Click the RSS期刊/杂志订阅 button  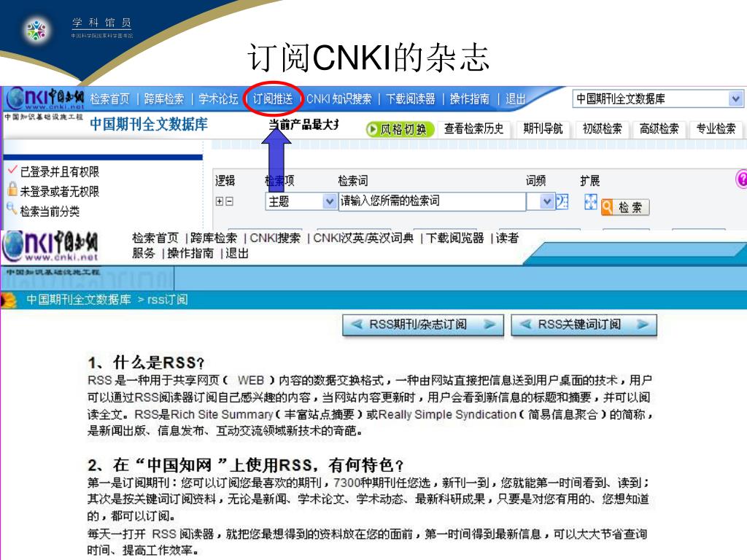(x=423, y=324)
